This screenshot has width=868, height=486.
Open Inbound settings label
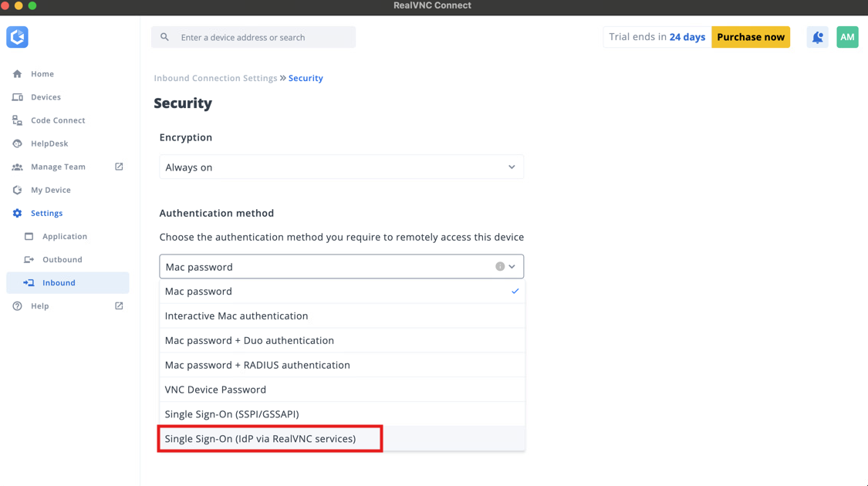[x=59, y=283]
